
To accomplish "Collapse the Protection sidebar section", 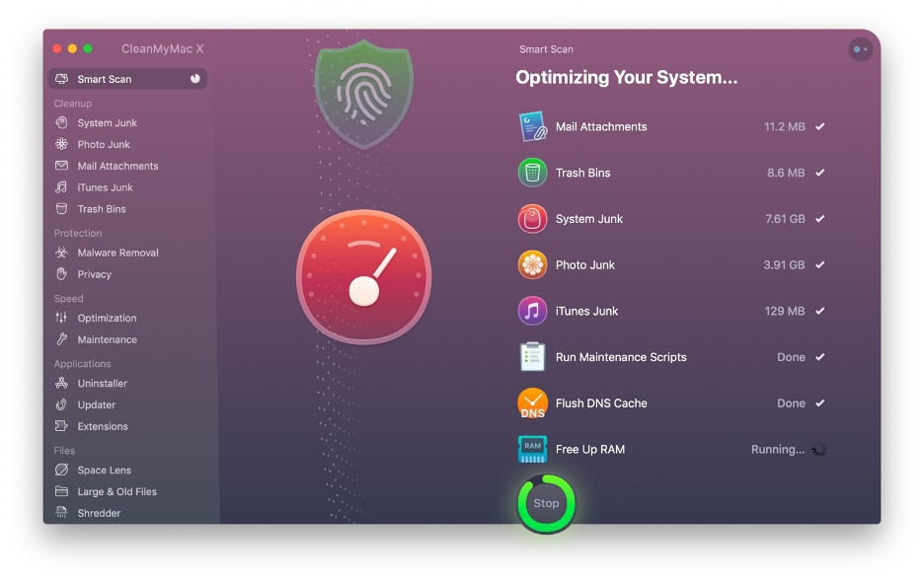I will (x=75, y=233).
